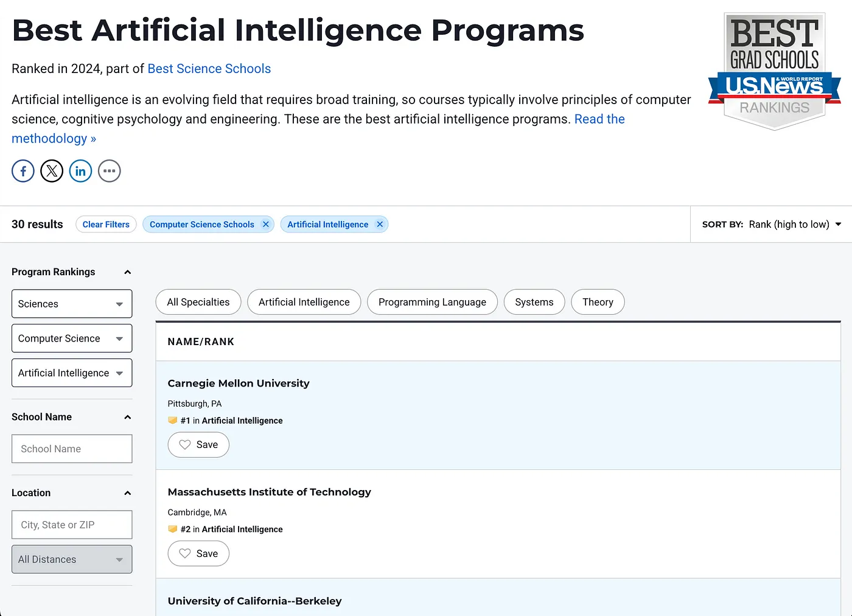This screenshot has width=852, height=616.
Task: Select the Systems specialty tab
Action: pos(534,302)
